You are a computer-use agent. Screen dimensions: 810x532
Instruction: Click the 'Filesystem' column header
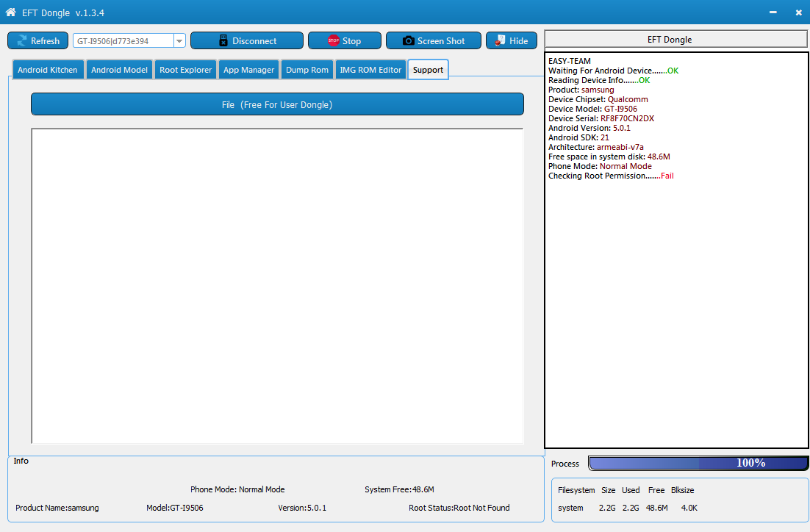576,490
